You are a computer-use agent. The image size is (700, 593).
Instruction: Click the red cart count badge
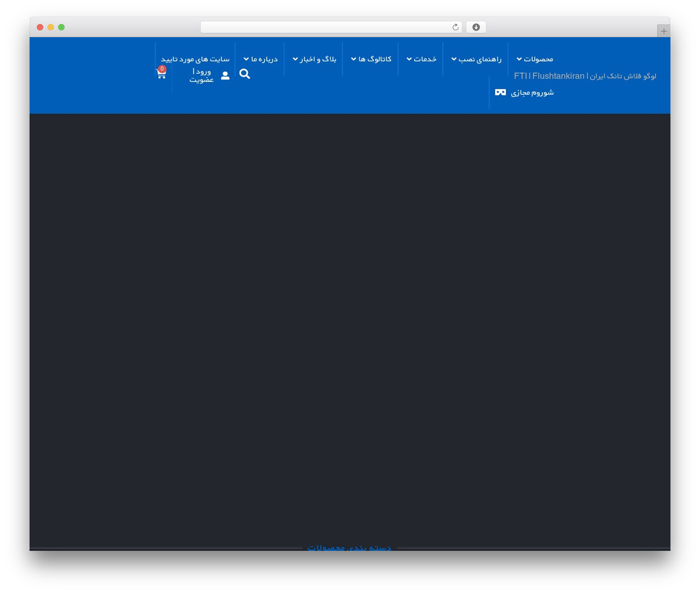pyautogui.click(x=162, y=69)
